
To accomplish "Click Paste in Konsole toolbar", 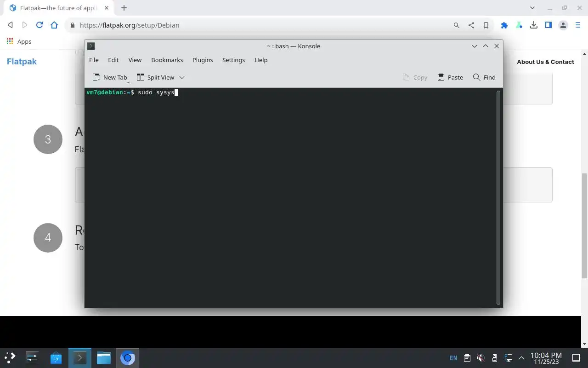I will pos(450,77).
